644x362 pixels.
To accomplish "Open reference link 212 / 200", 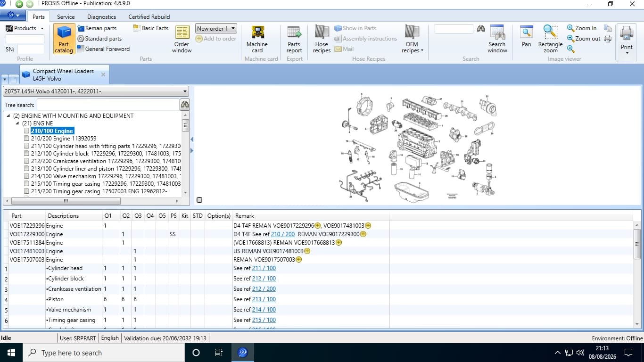I will pyautogui.click(x=264, y=289).
